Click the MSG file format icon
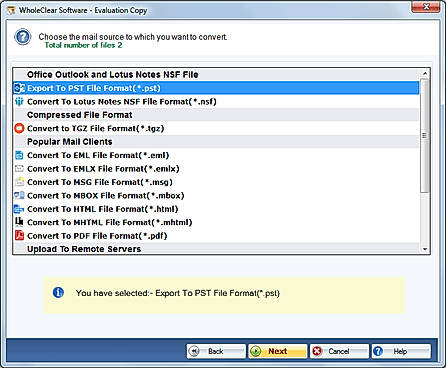This screenshot has height=368, width=446. (x=19, y=182)
